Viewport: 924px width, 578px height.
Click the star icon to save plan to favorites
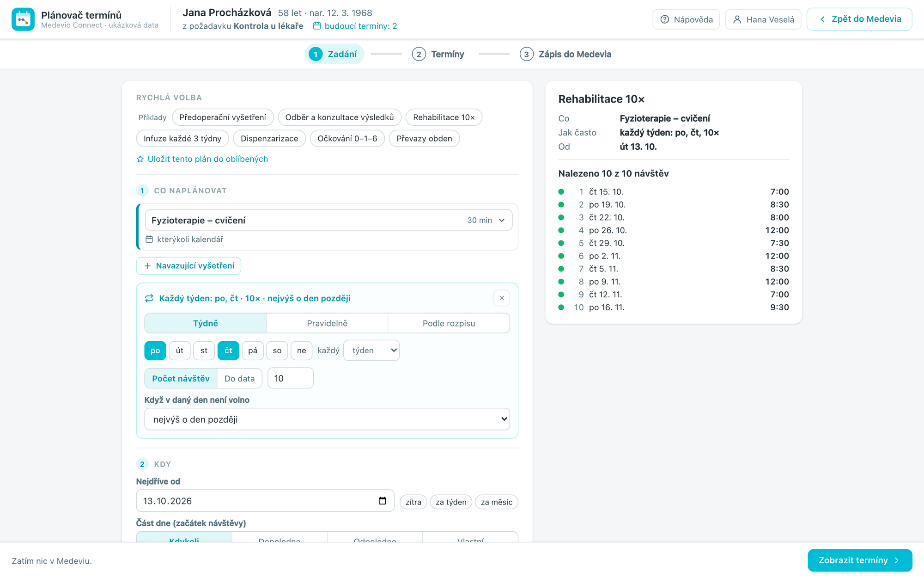[x=140, y=159]
